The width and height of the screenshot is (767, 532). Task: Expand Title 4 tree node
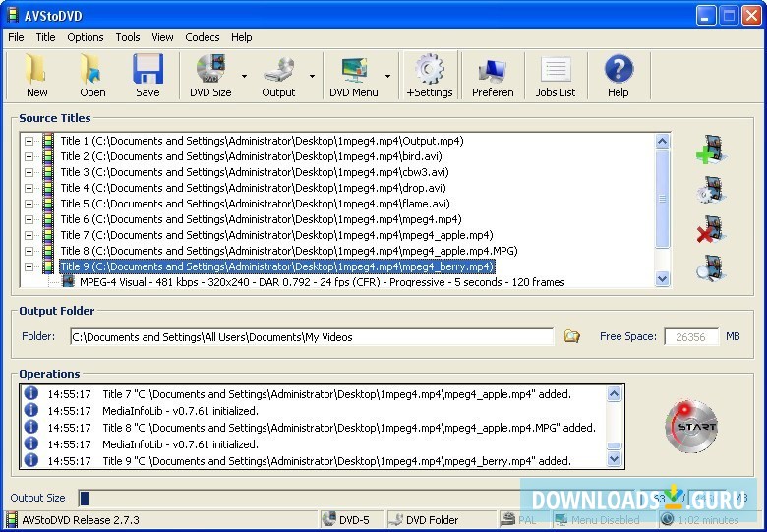pos(29,188)
